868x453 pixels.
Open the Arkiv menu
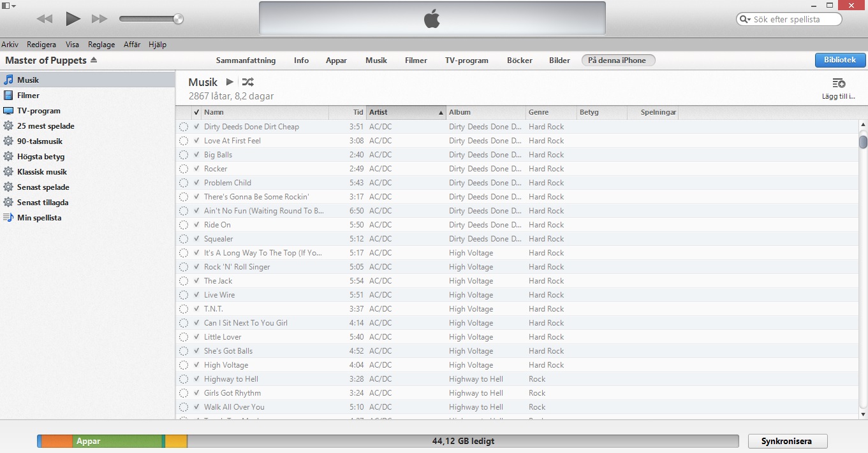tap(10, 45)
